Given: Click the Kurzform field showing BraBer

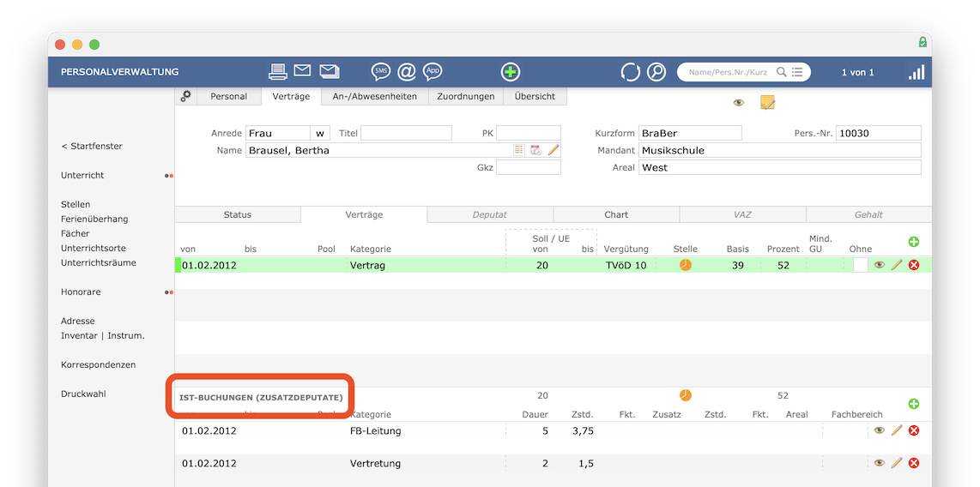Looking at the screenshot, I should coord(690,133).
